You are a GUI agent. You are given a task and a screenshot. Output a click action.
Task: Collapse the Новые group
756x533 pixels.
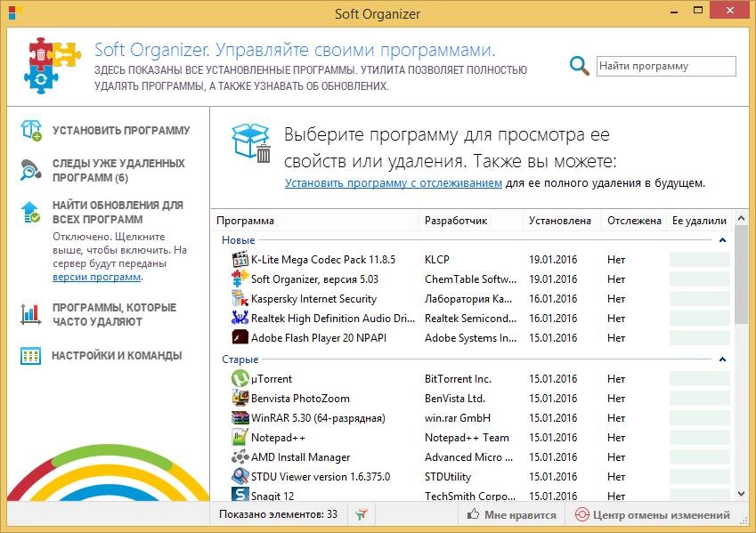[x=722, y=240]
